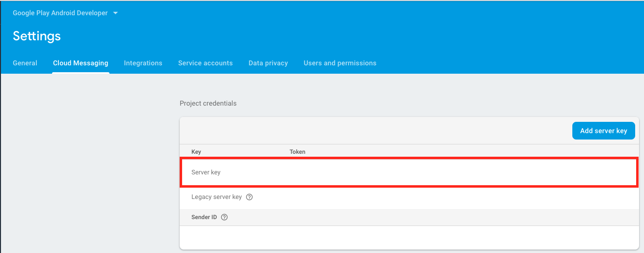Click the Project credentials section title
This screenshot has width=644, height=253.
[208, 103]
